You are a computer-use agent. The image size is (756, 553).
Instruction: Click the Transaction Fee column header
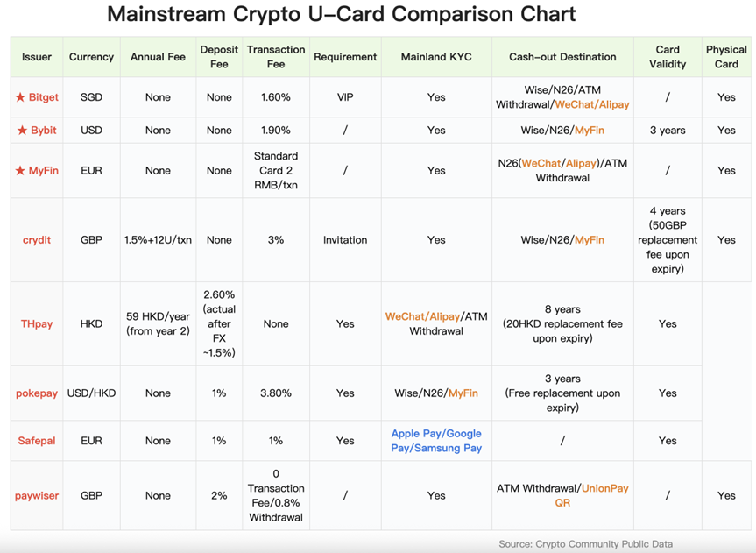[x=276, y=57]
